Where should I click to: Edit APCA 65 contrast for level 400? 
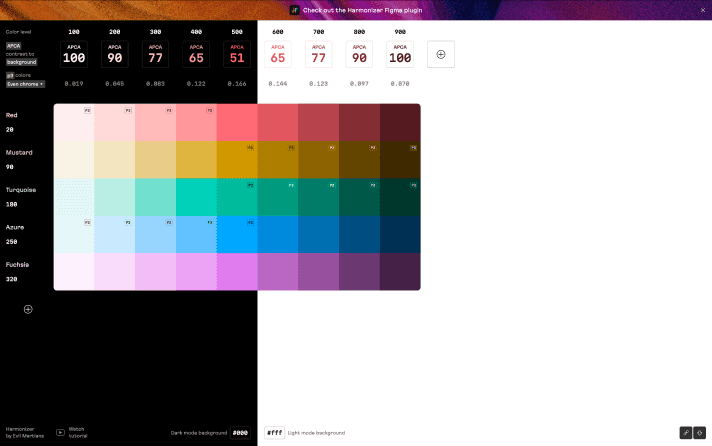pyautogui.click(x=196, y=55)
